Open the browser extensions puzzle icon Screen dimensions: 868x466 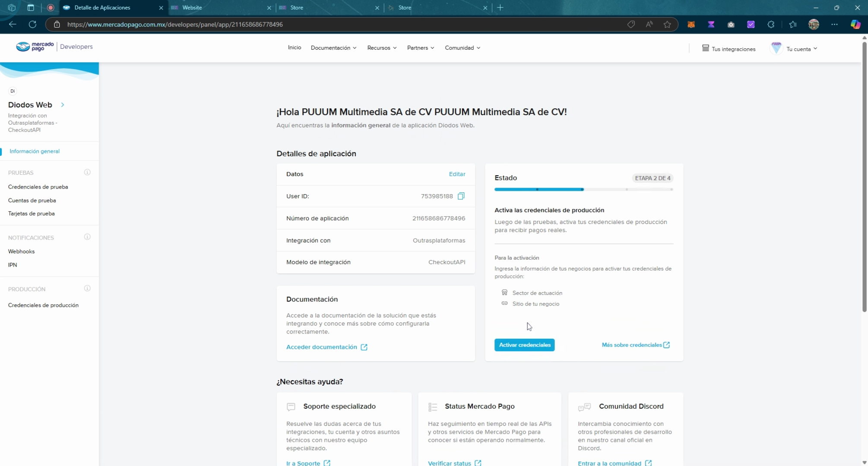point(771,25)
